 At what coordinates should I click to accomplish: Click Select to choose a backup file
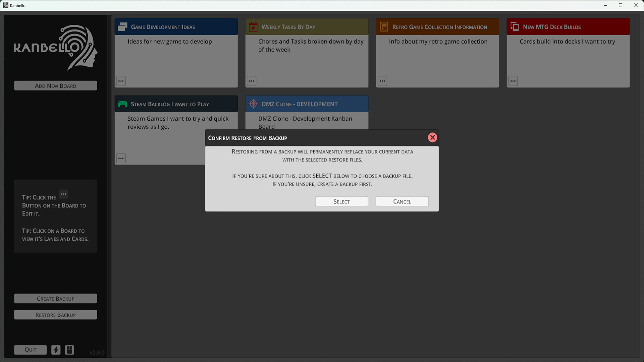341,201
